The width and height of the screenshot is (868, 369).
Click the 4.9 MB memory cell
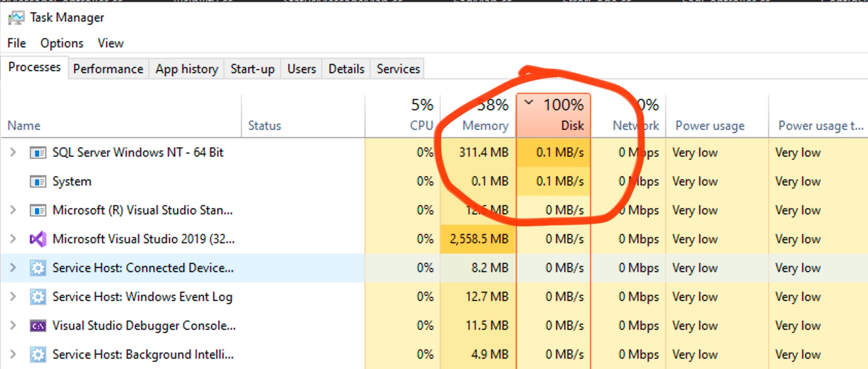click(x=478, y=355)
